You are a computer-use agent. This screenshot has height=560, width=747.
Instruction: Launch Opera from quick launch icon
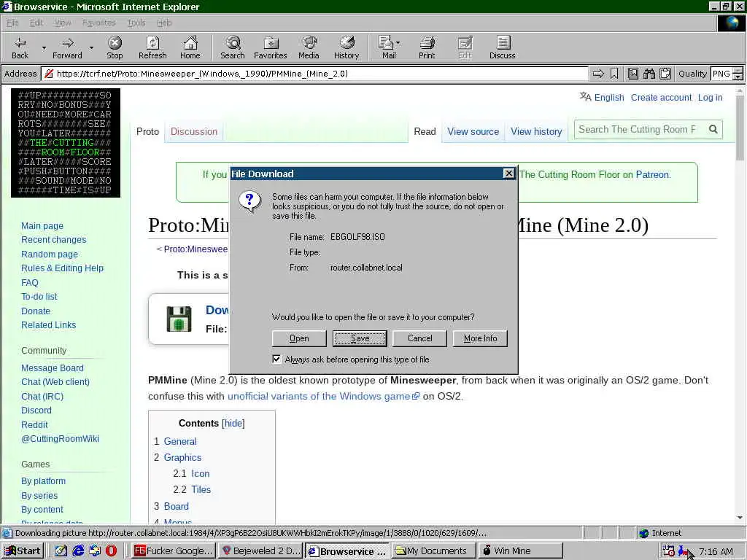coord(111,551)
